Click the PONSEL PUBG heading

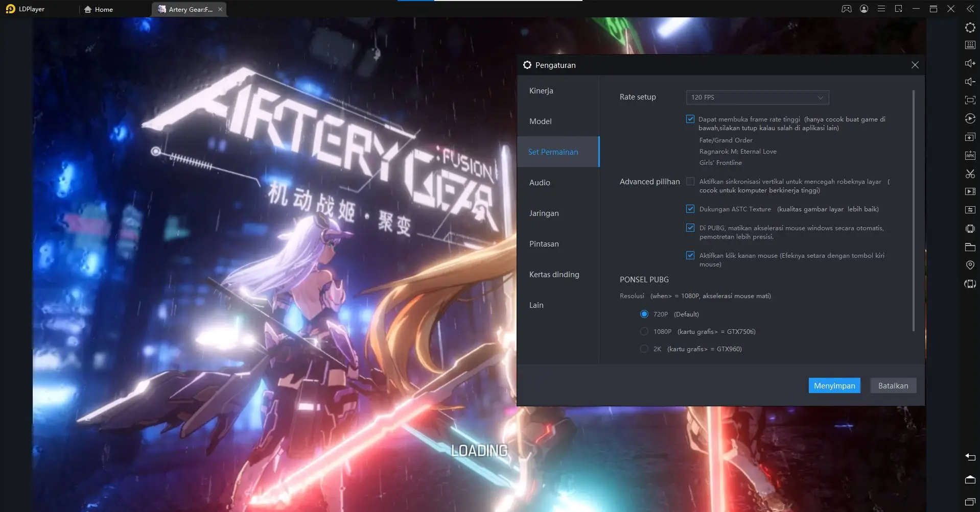[644, 279]
